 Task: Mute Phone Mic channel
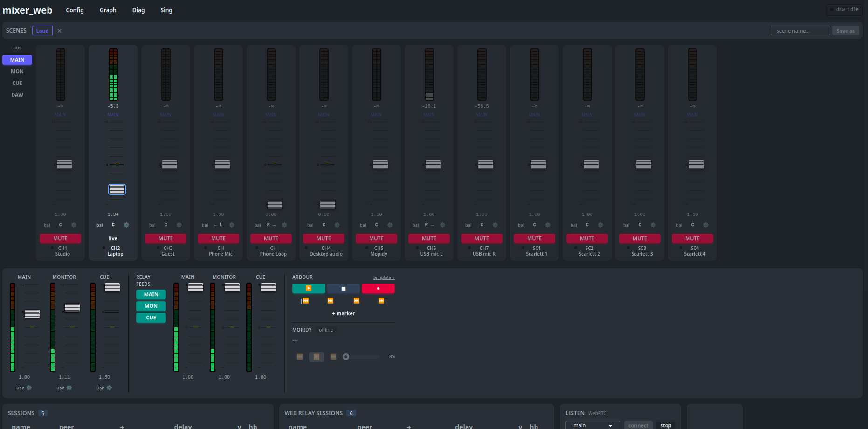pos(218,238)
